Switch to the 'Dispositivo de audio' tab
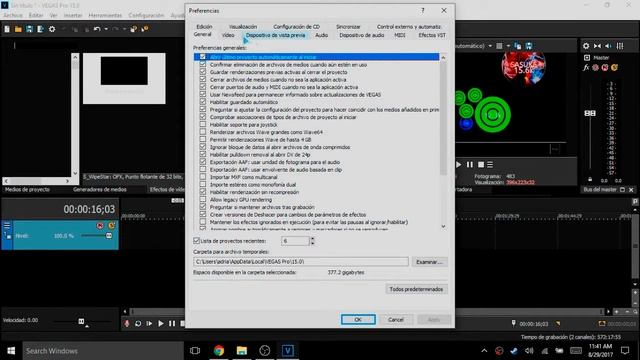640x360 pixels. click(362, 35)
